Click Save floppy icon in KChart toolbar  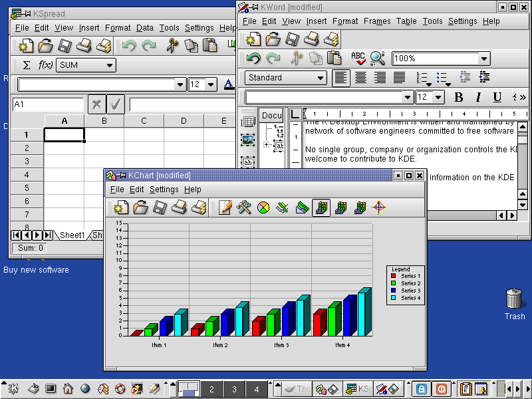[x=160, y=207]
